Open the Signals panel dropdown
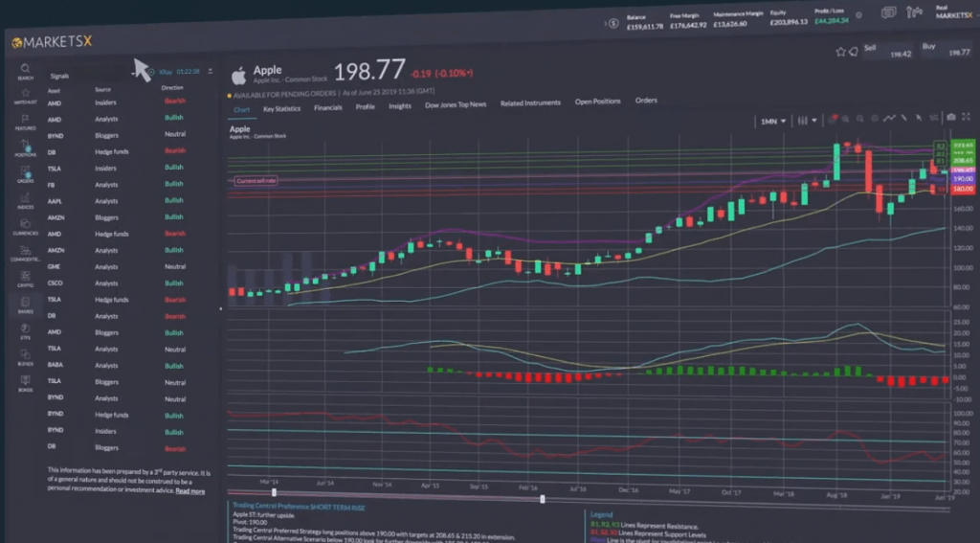The width and height of the screenshot is (980, 543). [x=93, y=76]
